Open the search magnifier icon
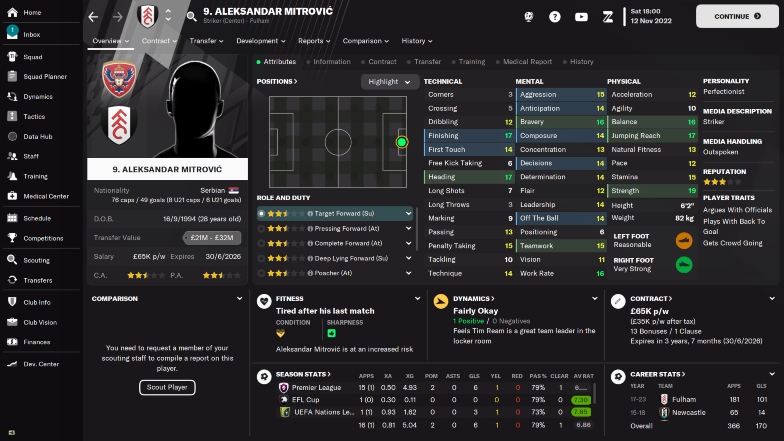The width and height of the screenshot is (784, 441). coord(192,16)
